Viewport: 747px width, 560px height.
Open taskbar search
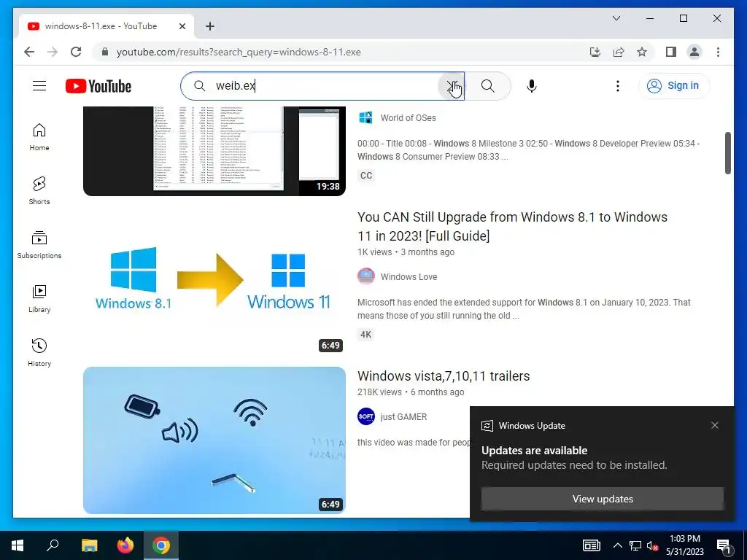click(53, 545)
